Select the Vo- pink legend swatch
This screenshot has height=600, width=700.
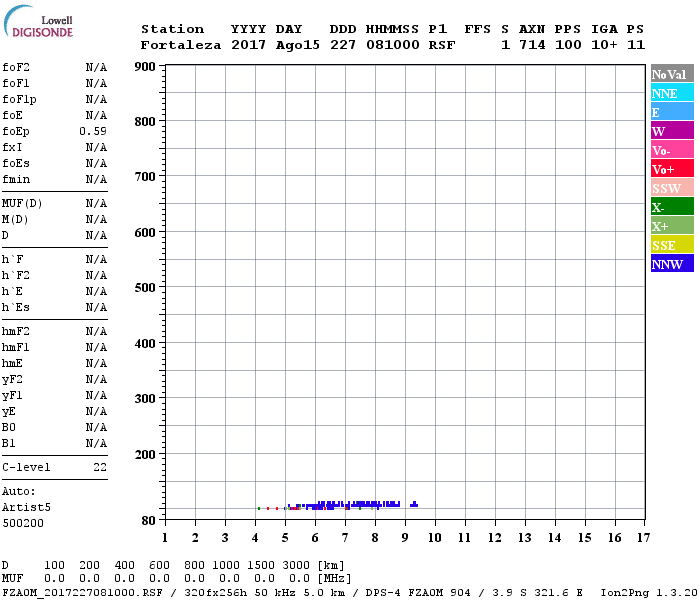pyautogui.click(x=672, y=150)
